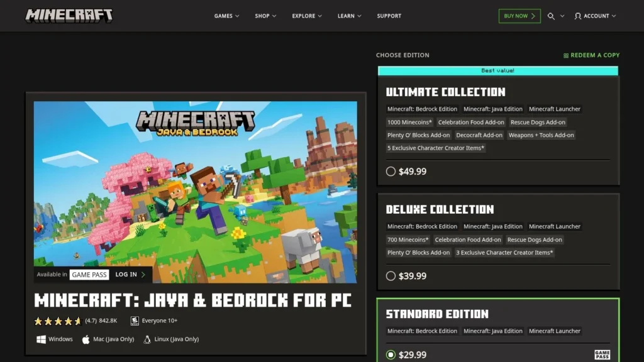Click the Deluxe Collection heading

[440, 209]
